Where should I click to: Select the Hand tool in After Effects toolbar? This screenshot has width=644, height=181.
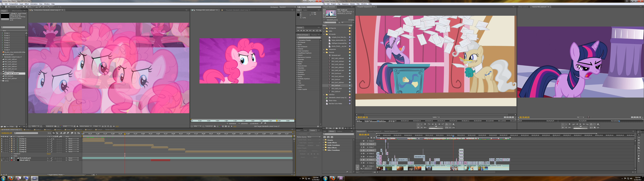(6, 7)
